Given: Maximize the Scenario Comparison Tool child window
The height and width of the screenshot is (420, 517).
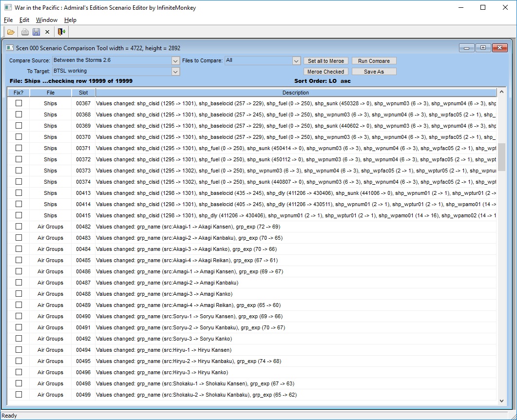Looking at the screenshot, I should coord(483,48).
